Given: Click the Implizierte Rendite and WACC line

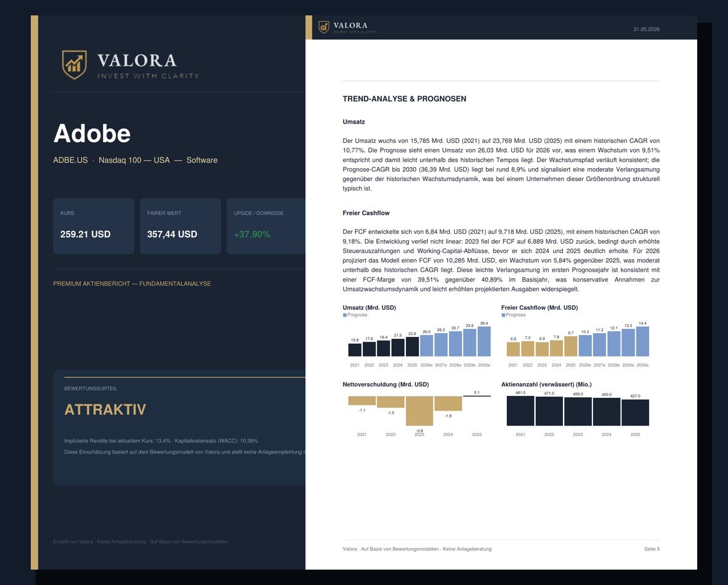Looking at the screenshot, I should click(161, 441).
